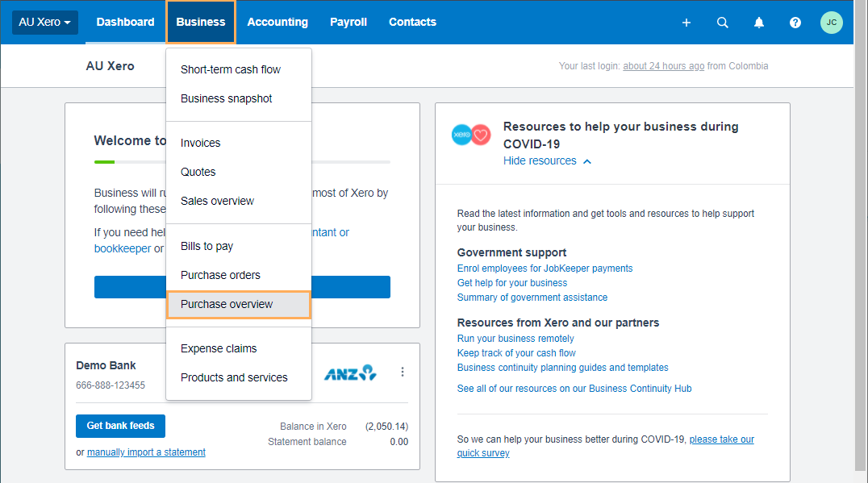Open the JC user avatar menu

831,22
